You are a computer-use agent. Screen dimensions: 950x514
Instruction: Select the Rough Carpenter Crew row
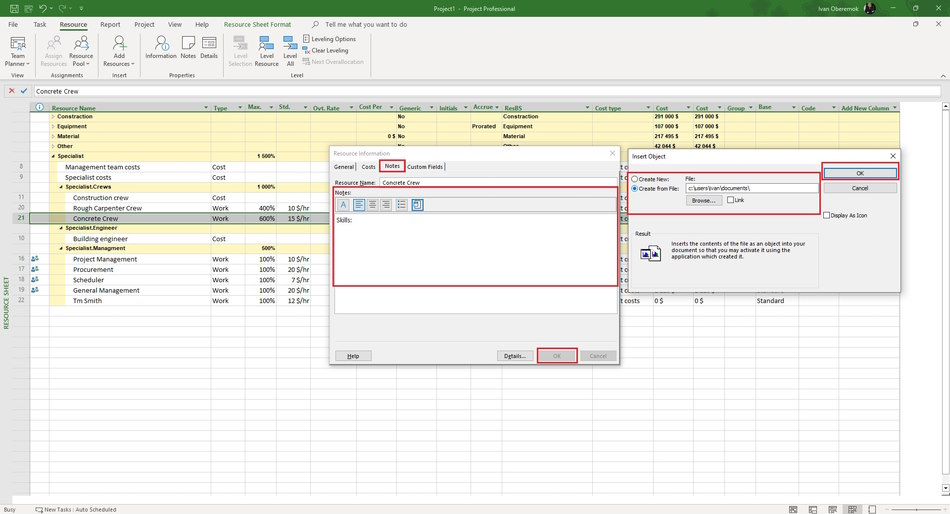click(107, 208)
